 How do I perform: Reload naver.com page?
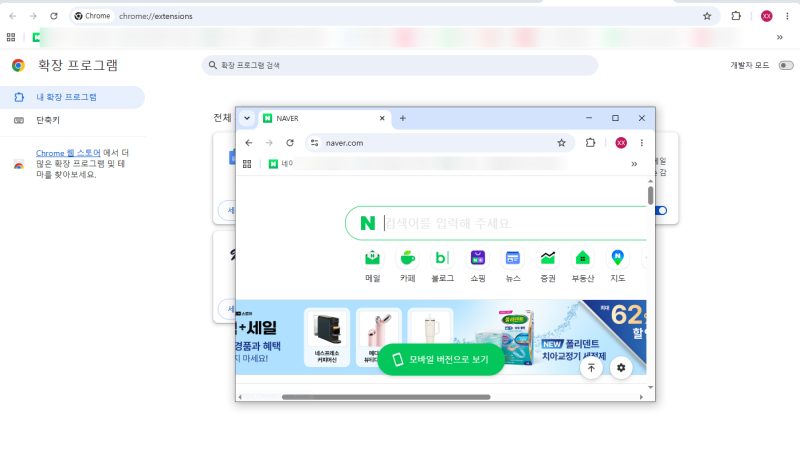(290, 143)
